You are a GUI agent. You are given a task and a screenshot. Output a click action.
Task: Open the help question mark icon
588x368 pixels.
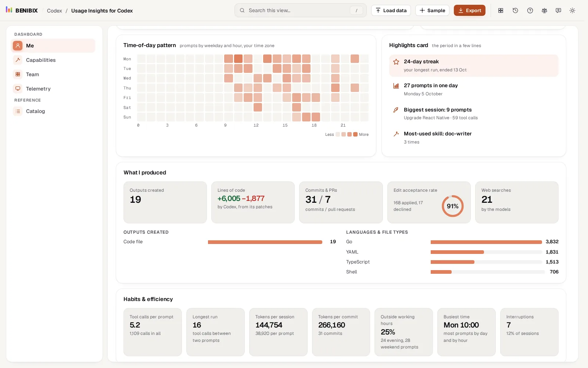tap(530, 10)
